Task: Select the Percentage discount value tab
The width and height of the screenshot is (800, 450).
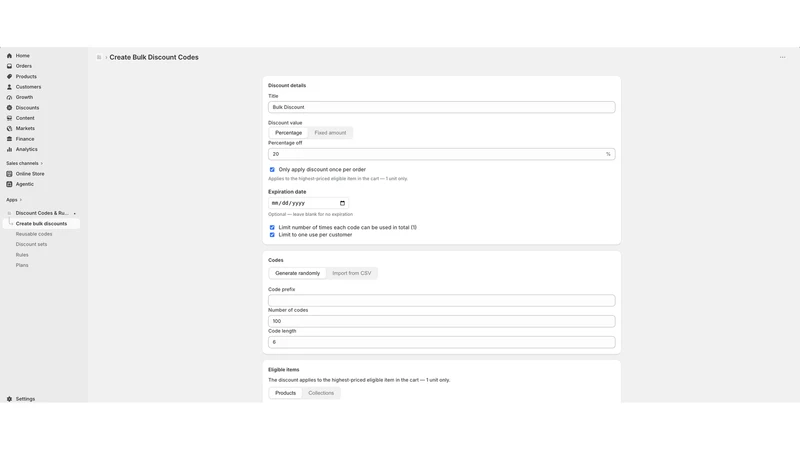Action: tap(288, 133)
